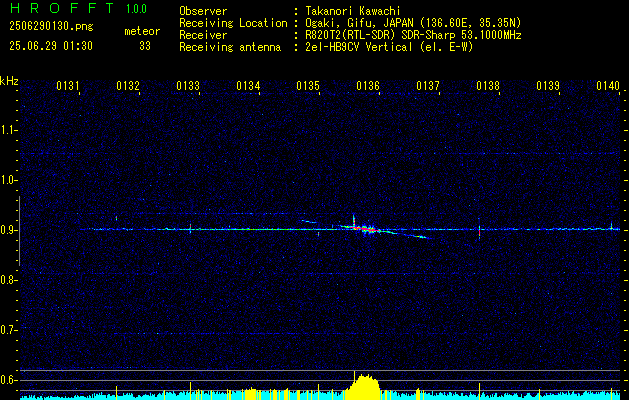
Task: Click the 1.0 frequency axis label
Action: (x=7, y=180)
